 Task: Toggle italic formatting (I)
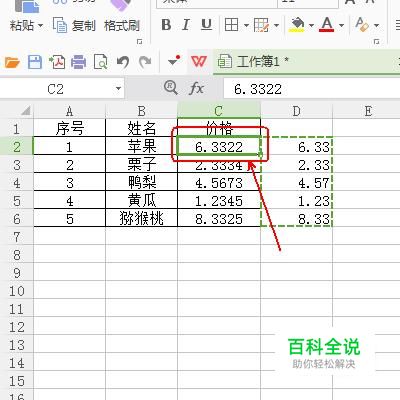coord(186,25)
